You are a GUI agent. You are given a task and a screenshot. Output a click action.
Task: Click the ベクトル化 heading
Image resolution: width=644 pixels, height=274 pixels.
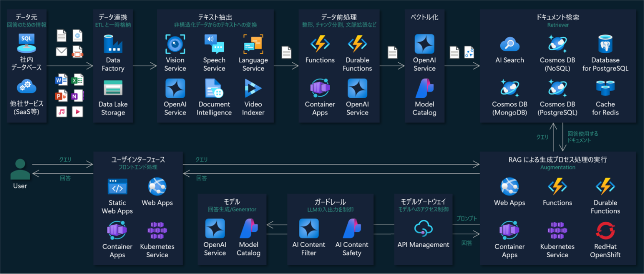[425, 17]
